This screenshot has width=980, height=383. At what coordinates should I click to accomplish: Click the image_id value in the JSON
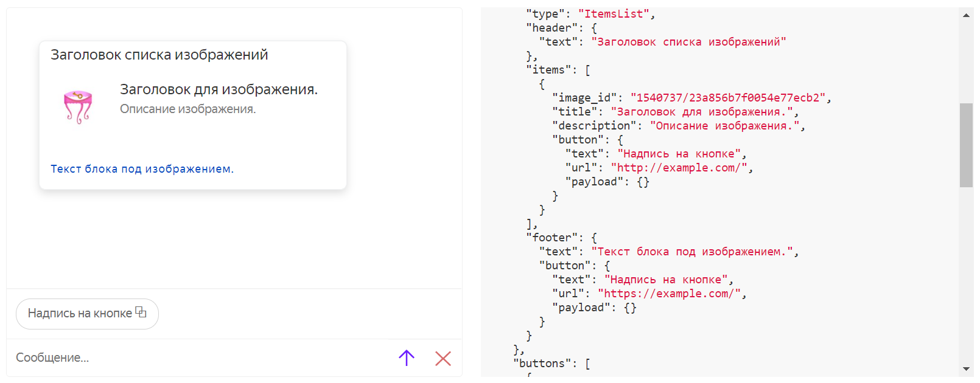click(x=727, y=98)
